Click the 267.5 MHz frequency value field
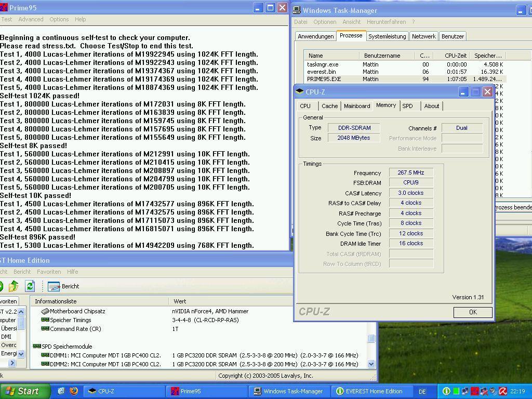 point(411,172)
